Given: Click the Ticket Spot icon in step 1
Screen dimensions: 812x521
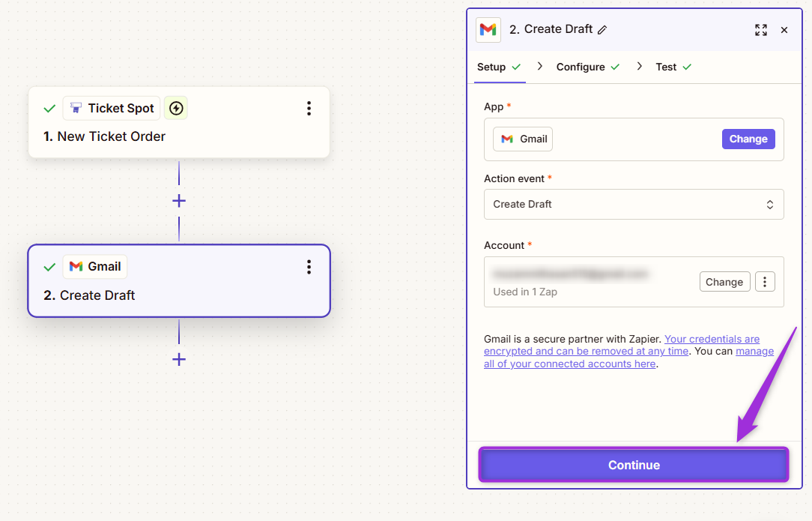Looking at the screenshot, I should click(76, 108).
